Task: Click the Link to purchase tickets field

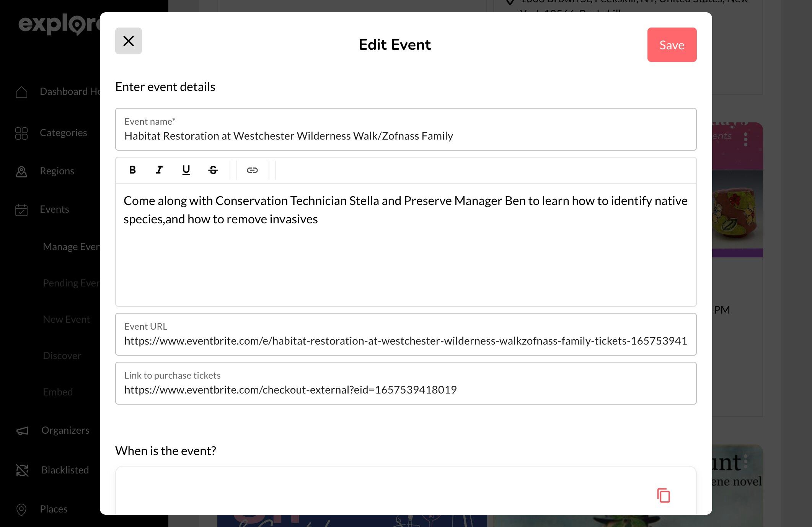Action: (406, 389)
